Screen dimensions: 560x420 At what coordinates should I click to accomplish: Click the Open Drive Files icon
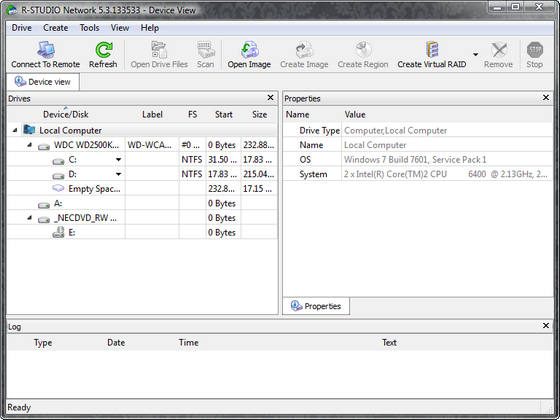pos(159,50)
